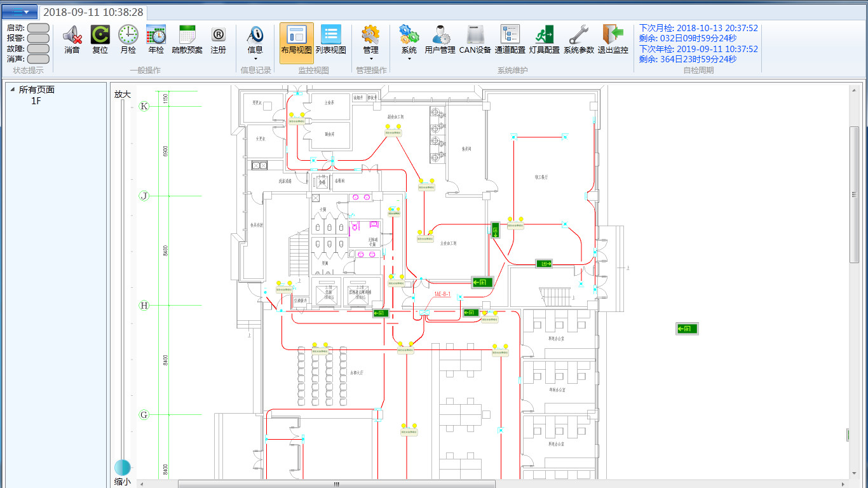The height and width of the screenshot is (488, 868).
Task: Click the zoom slider handle near 缩小
Action: click(x=122, y=468)
